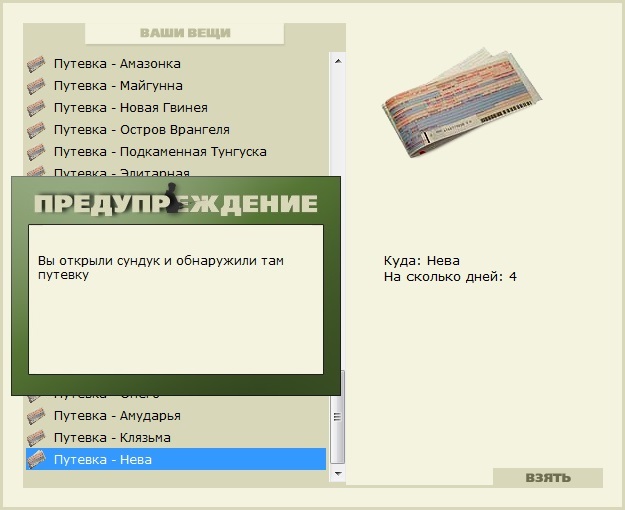Click the large ticket booklet image

462,102
